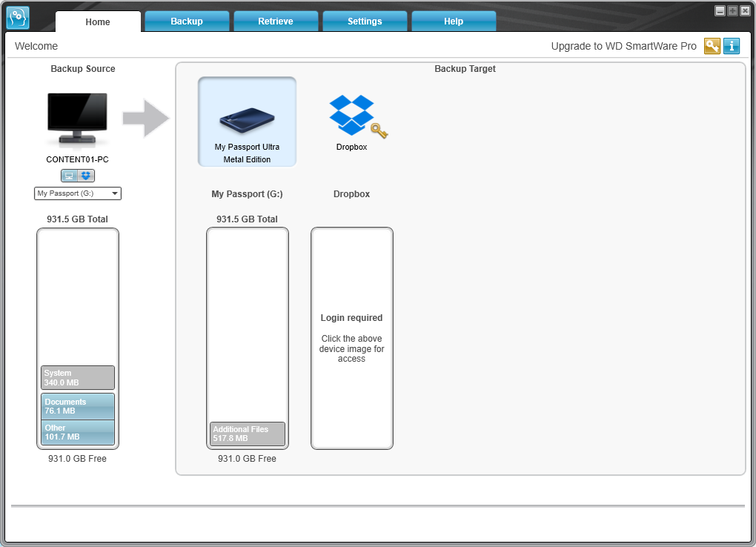This screenshot has height=547, width=756.
Task: Open the upgrade key icon
Action: [712, 46]
